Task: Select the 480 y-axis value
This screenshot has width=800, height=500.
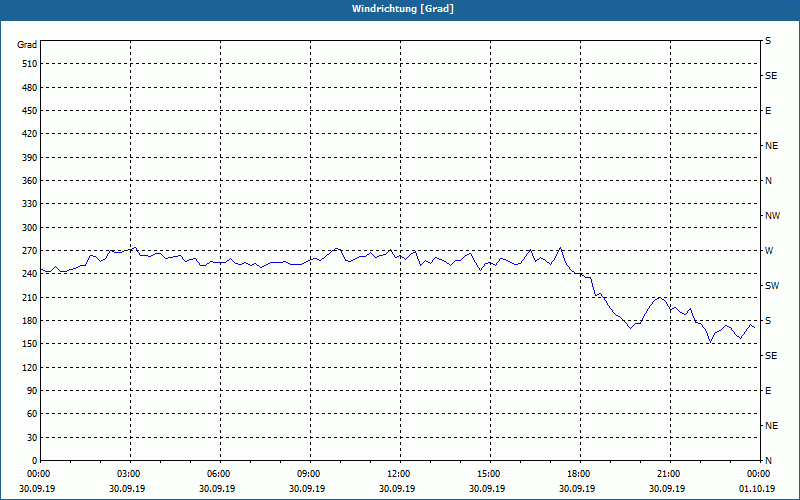Action: coord(30,88)
